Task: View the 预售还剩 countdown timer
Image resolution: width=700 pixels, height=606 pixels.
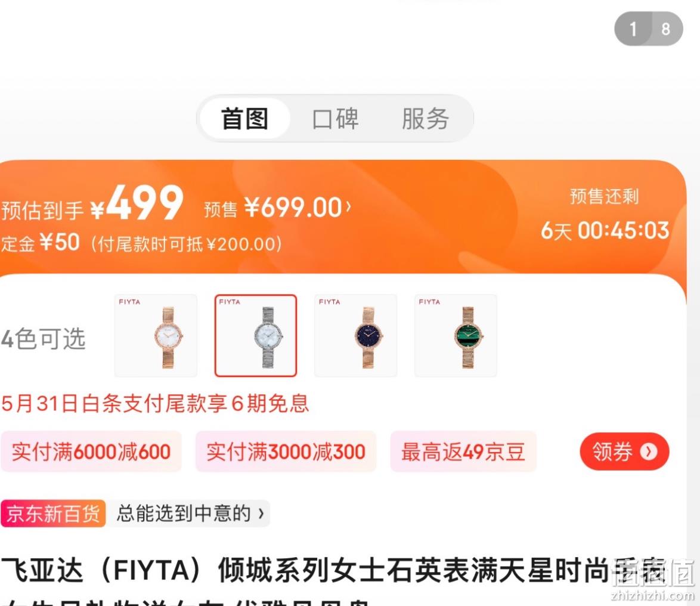Action: (x=605, y=214)
